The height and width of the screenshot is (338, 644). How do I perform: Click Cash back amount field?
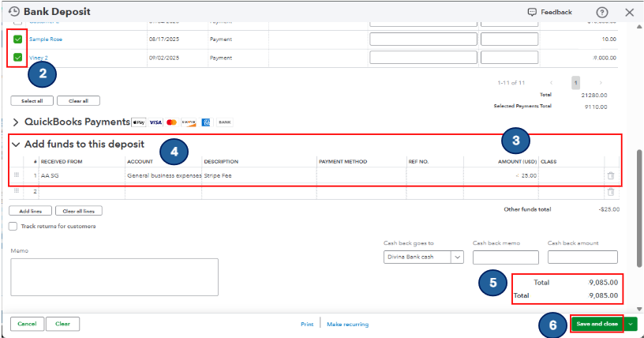[582, 257]
